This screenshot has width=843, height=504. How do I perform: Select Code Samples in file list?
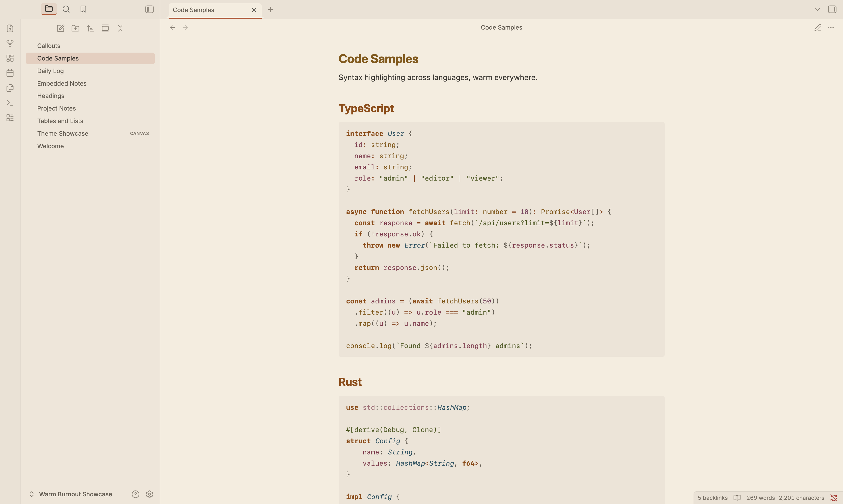coord(90,58)
